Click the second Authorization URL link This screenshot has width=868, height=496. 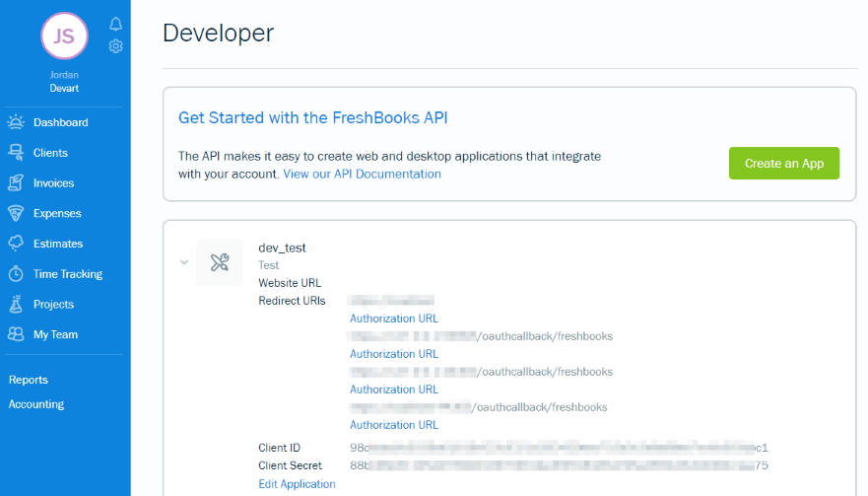pyautogui.click(x=393, y=354)
